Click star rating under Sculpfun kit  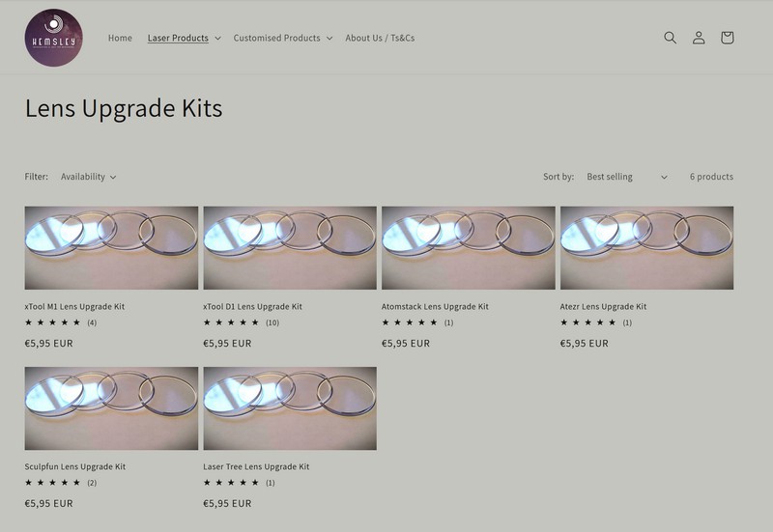pyautogui.click(x=61, y=483)
